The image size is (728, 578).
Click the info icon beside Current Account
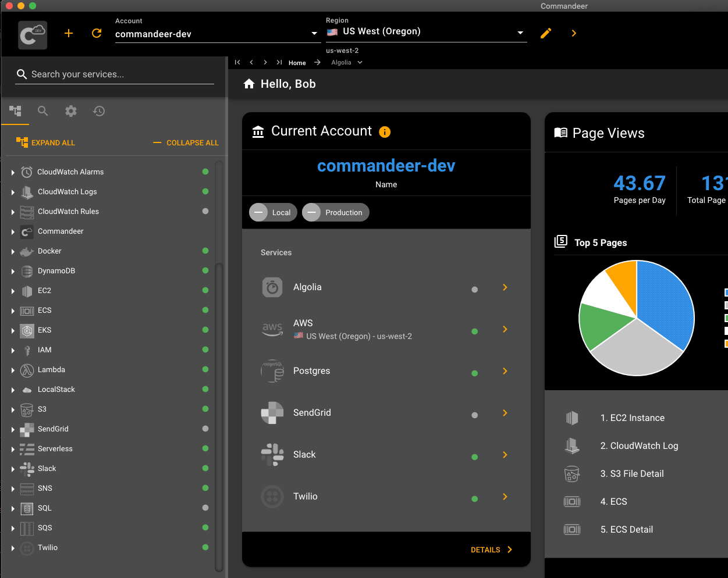(x=385, y=132)
